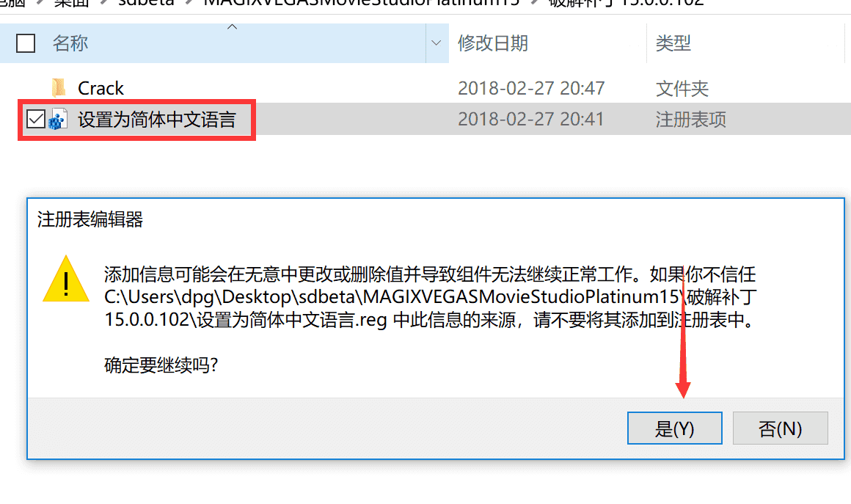The image size is (851, 504).
Task: Uncheck the checkbox beside 设置为简体中文语言
Action: pos(36,119)
